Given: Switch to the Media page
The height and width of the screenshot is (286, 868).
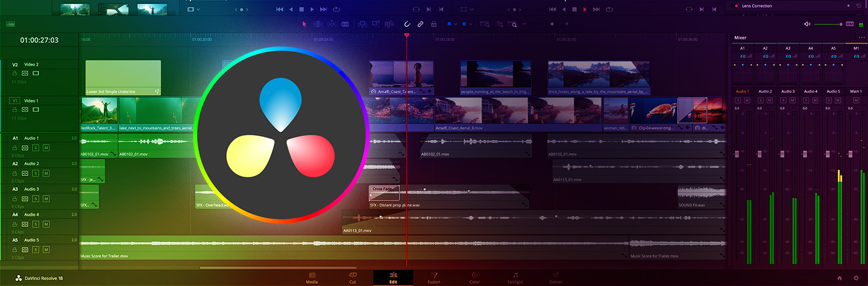Looking at the screenshot, I should click(312, 278).
